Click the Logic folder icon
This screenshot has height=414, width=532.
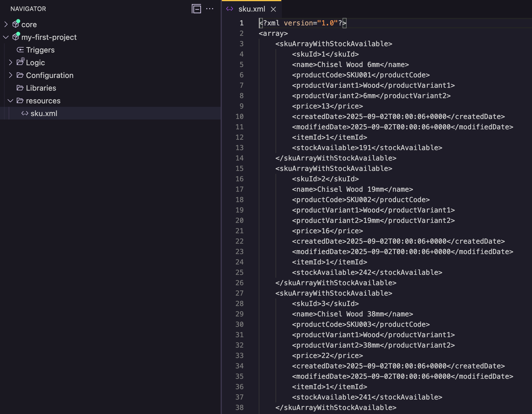click(20, 62)
